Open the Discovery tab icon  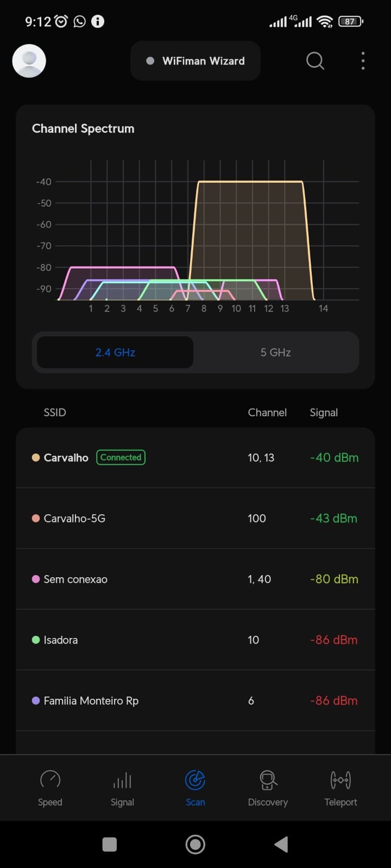[x=268, y=780]
